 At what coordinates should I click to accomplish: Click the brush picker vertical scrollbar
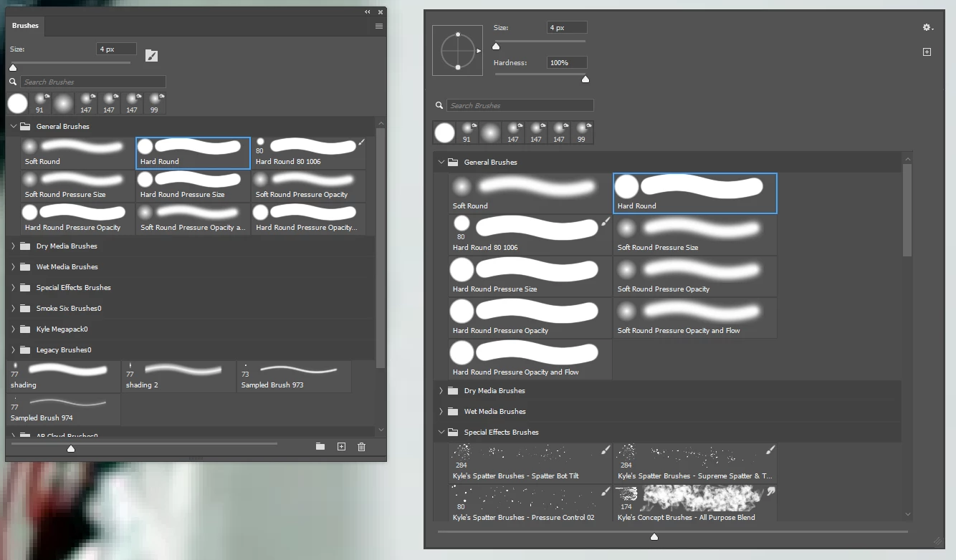click(907, 210)
